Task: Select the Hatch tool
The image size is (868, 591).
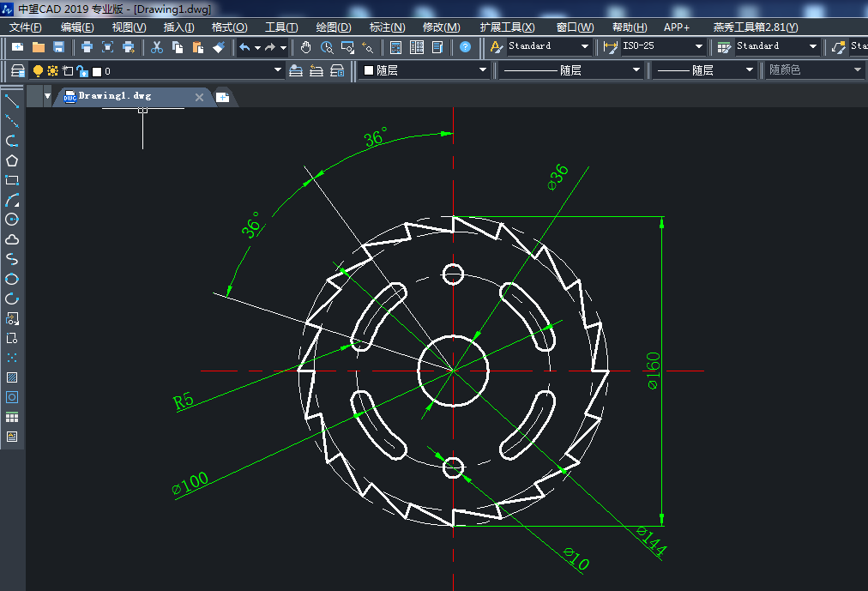Action: coord(12,377)
